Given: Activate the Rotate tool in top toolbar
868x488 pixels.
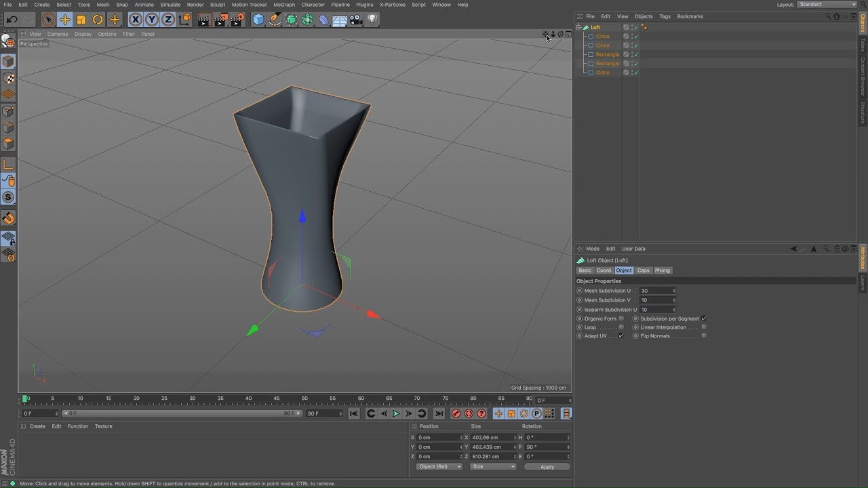Looking at the screenshot, I should [x=98, y=20].
